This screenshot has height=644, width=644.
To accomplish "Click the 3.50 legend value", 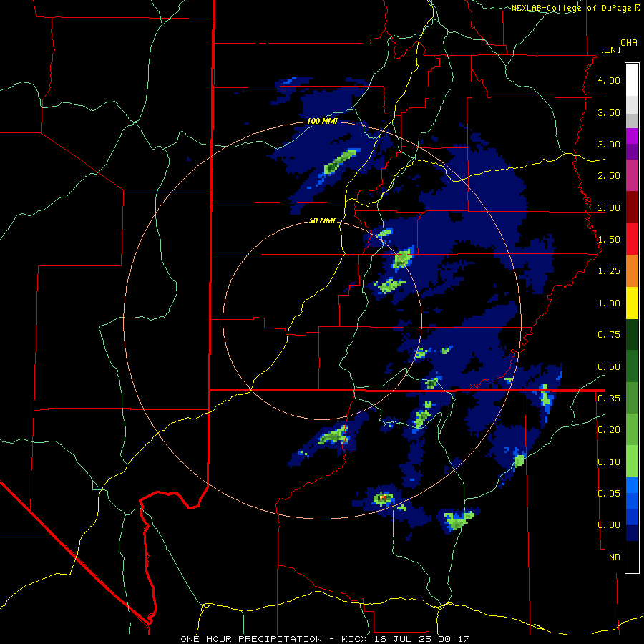I will 609,112.
